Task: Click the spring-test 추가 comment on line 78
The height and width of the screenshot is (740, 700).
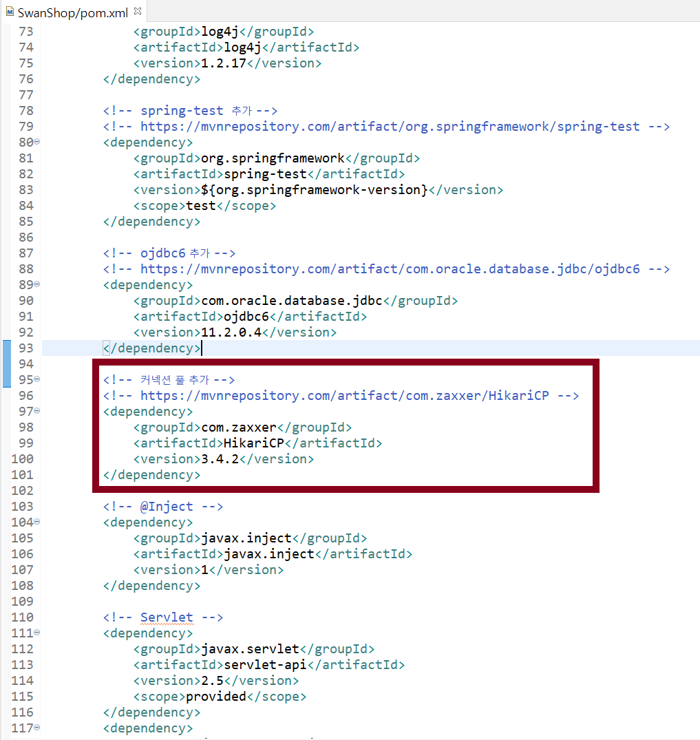Action: (x=190, y=111)
